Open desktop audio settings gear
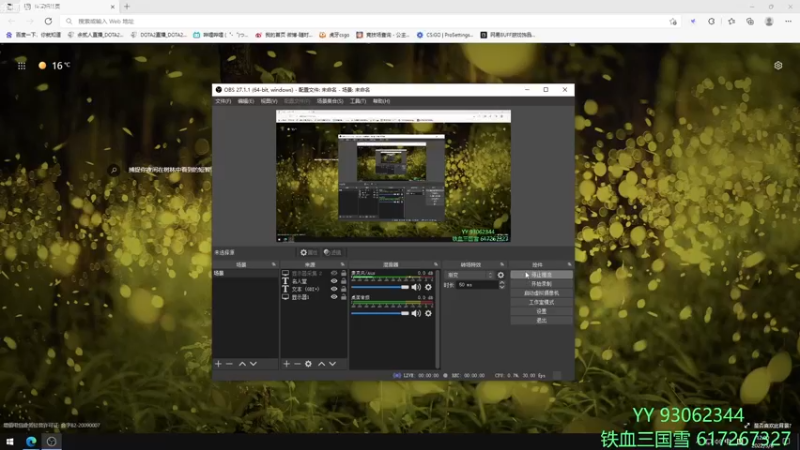 [428, 313]
